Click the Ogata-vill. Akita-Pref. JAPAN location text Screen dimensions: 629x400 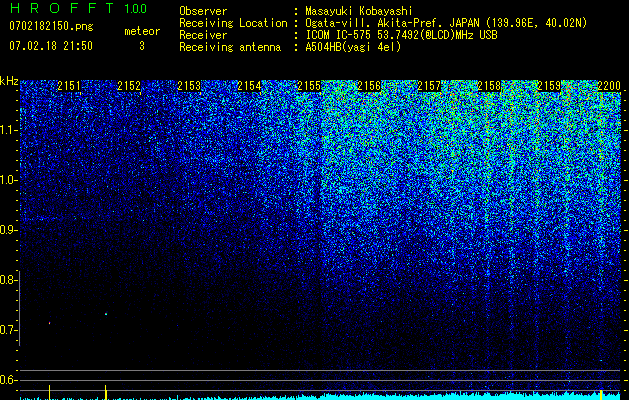click(446, 23)
